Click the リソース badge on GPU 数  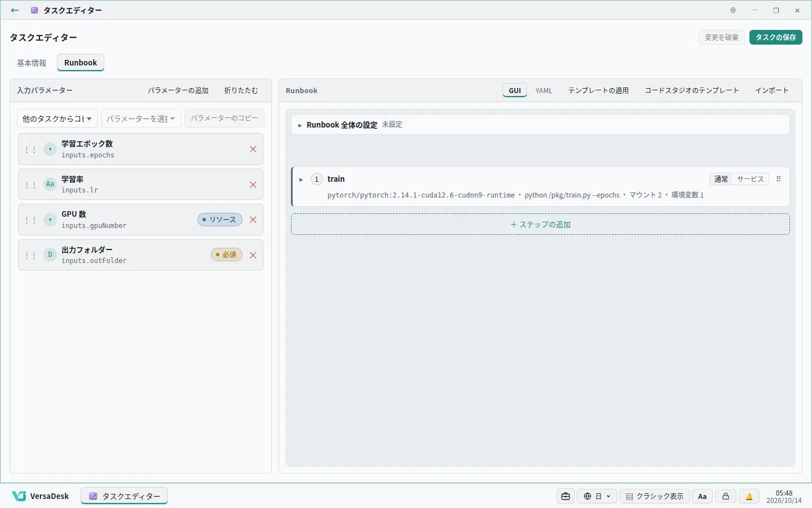coord(220,220)
